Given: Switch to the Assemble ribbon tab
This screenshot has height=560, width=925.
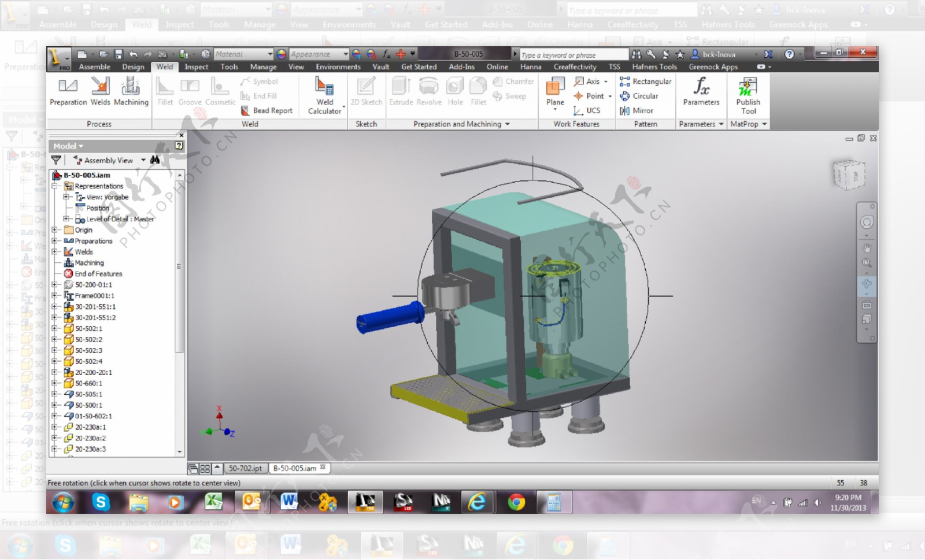Looking at the screenshot, I should point(94,67).
